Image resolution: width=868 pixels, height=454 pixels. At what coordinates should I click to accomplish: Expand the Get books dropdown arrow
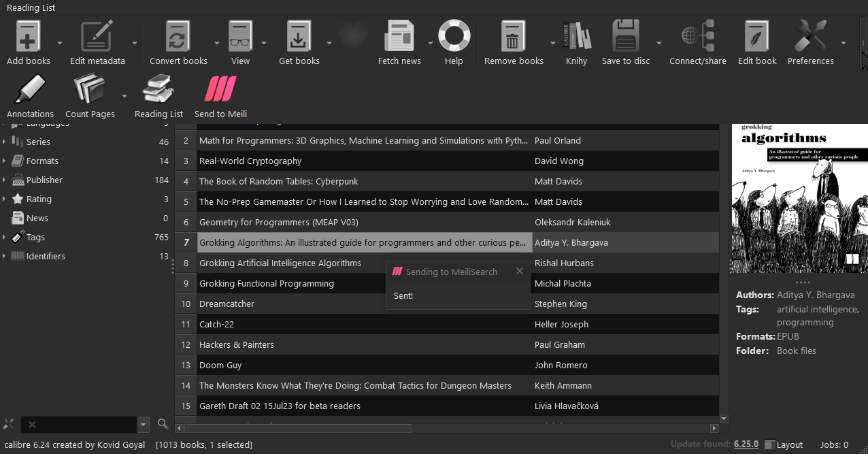point(329,43)
